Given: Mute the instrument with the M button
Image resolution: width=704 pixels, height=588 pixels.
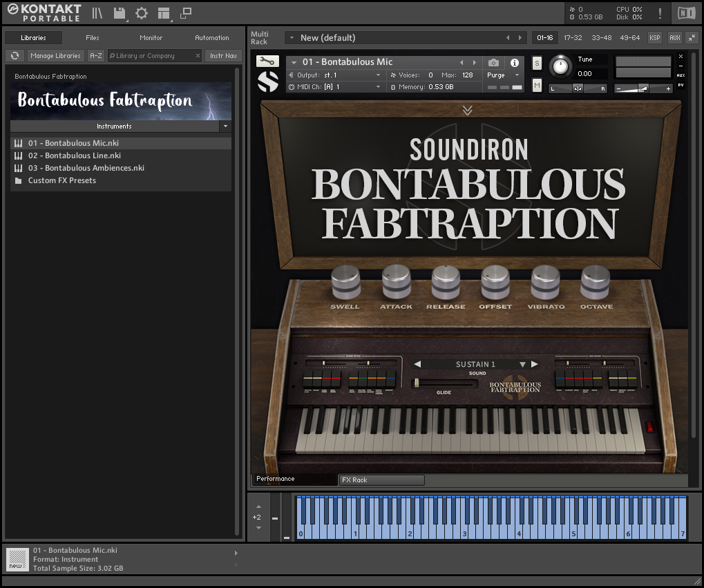Looking at the screenshot, I should [537, 85].
